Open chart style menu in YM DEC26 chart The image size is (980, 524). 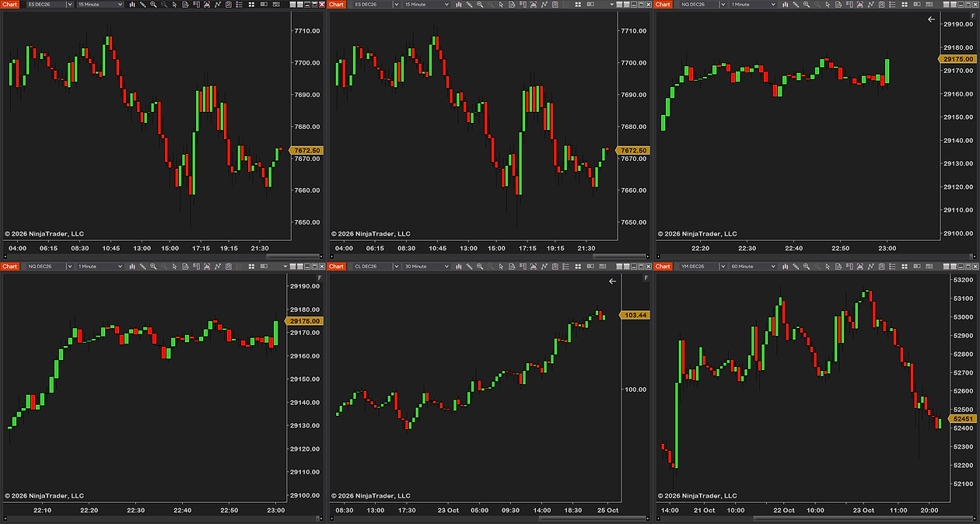(x=786, y=266)
